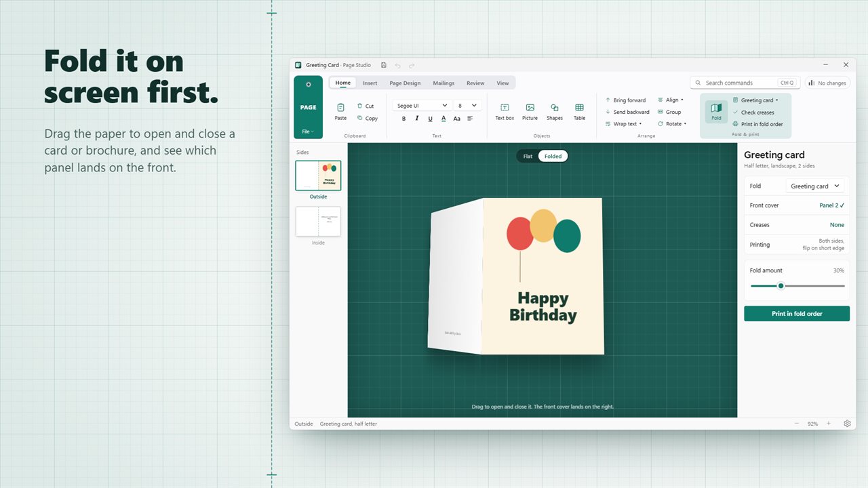This screenshot has width=868, height=488.
Task: Switch to the View tab
Action: [502, 83]
